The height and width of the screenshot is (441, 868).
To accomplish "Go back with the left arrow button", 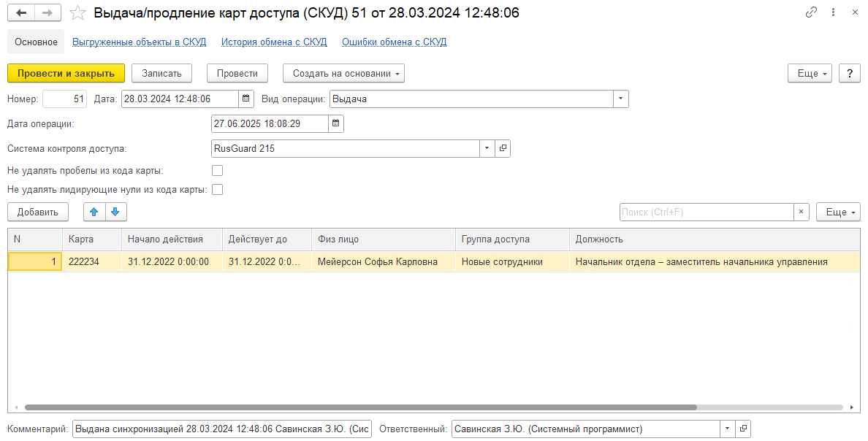I will pos(21,12).
